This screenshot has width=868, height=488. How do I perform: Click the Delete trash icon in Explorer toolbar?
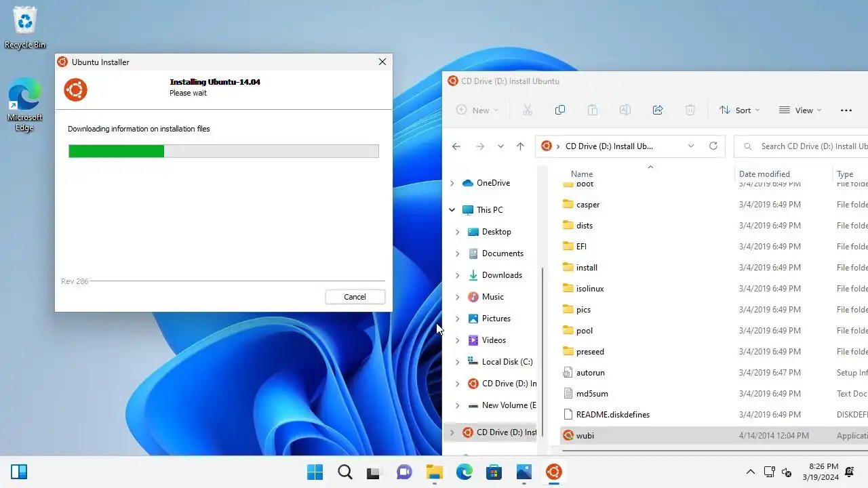click(x=690, y=110)
